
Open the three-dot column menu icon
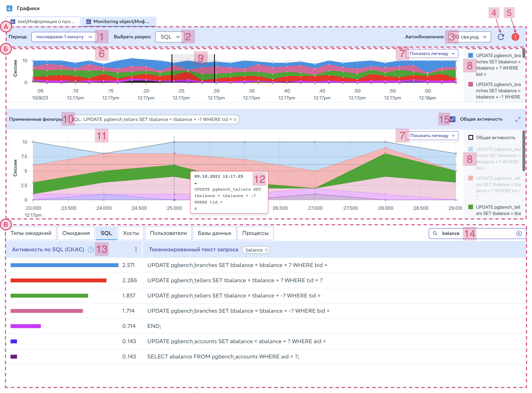pos(136,250)
